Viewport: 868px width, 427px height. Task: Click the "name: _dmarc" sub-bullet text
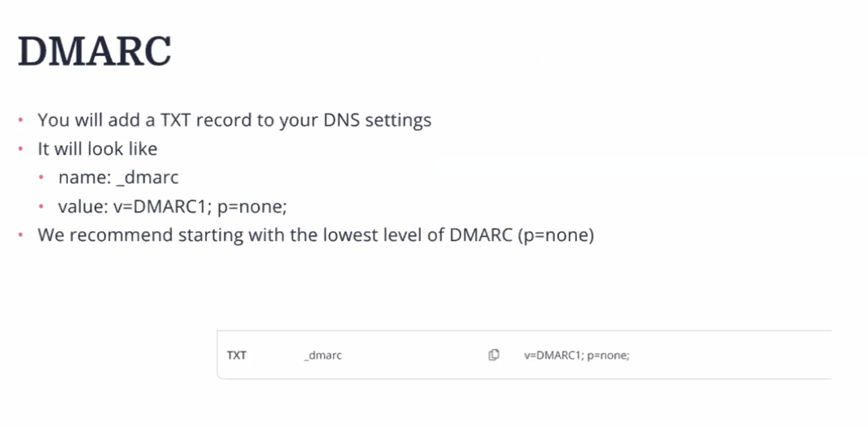click(118, 177)
